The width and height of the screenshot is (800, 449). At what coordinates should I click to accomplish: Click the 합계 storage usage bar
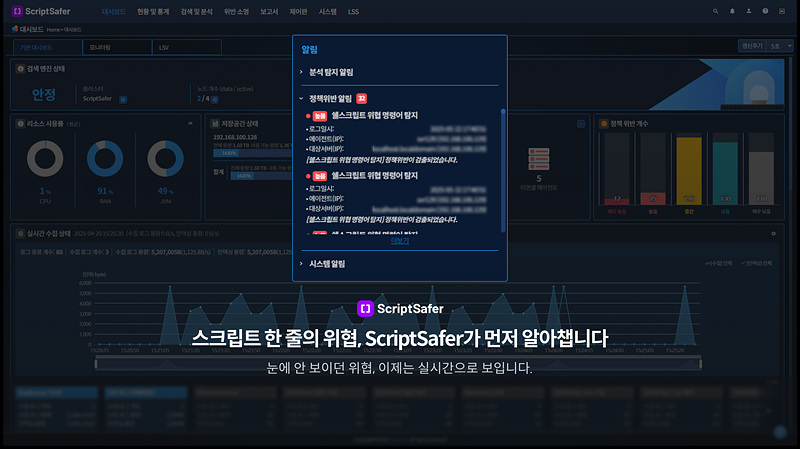(x=261, y=176)
